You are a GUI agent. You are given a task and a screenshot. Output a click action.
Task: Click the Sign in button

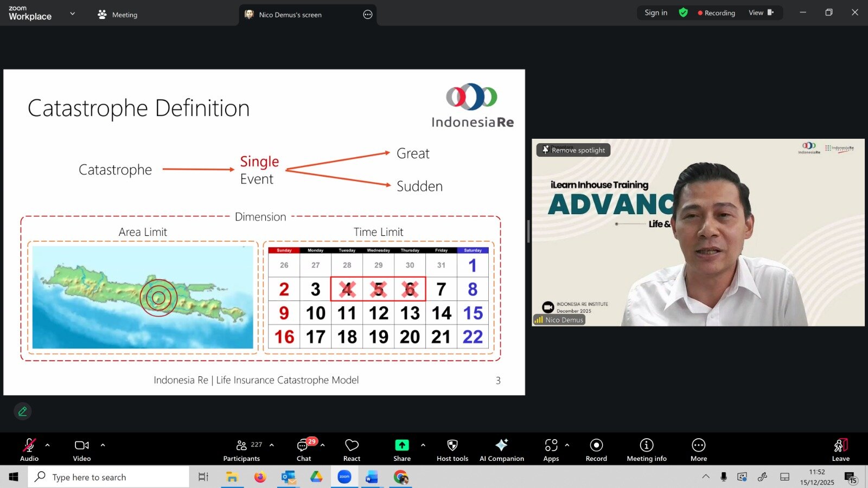pyautogui.click(x=655, y=12)
